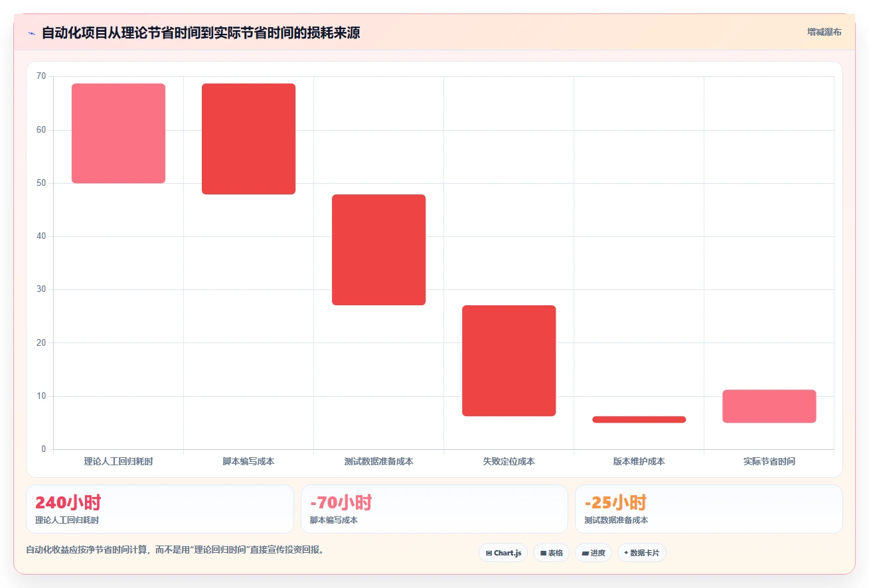Click the Chart.js tag pill
The height and width of the screenshot is (588, 869).
503,553
